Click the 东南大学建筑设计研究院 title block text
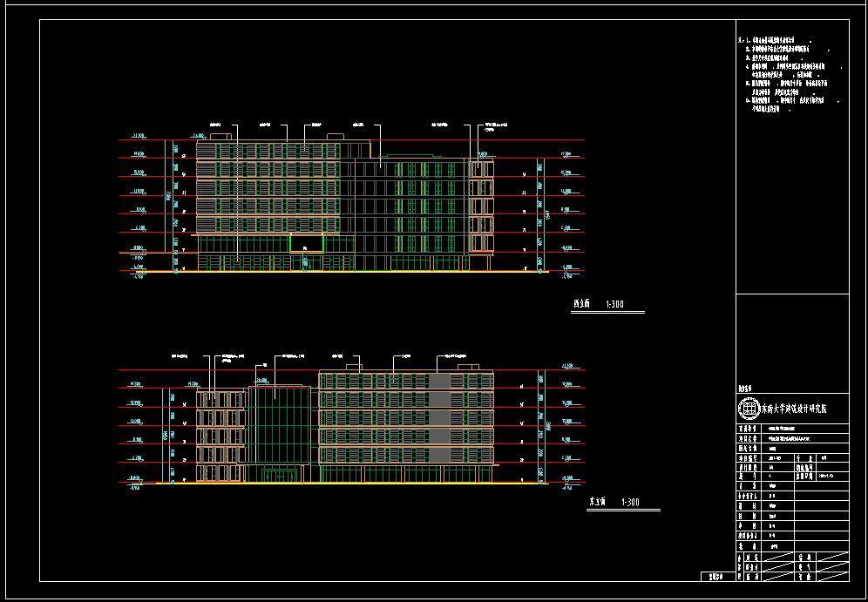Viewport: 868px width, 602px height. (795, 409)
